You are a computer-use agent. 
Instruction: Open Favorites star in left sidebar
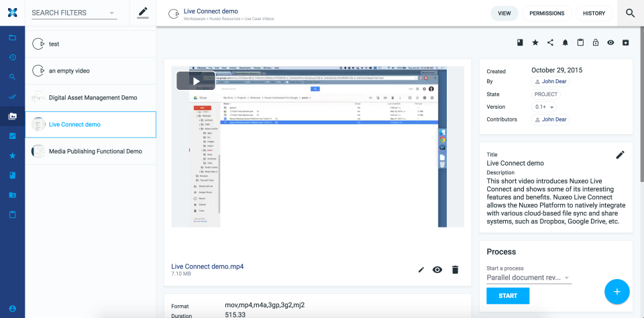[12, 156]
